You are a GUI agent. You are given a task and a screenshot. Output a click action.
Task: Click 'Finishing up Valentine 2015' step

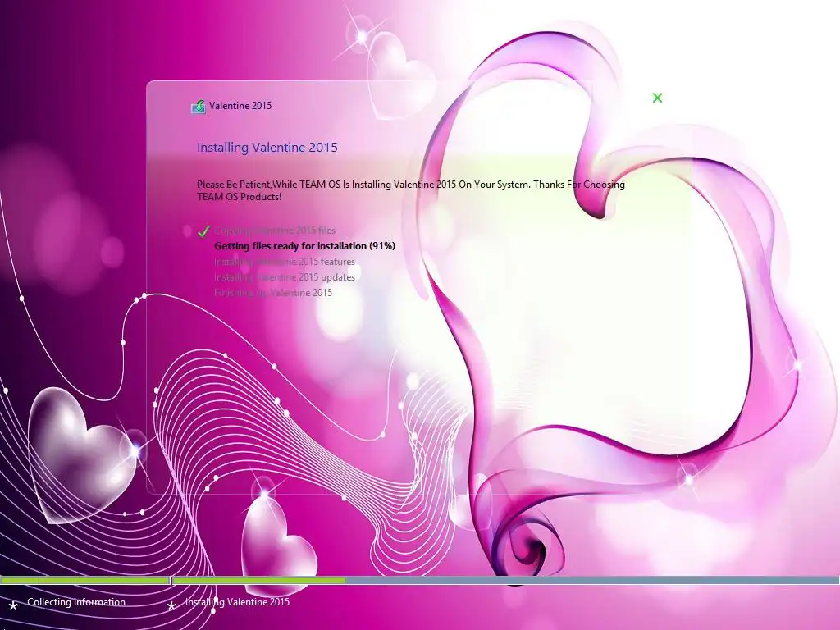(273, 293)
